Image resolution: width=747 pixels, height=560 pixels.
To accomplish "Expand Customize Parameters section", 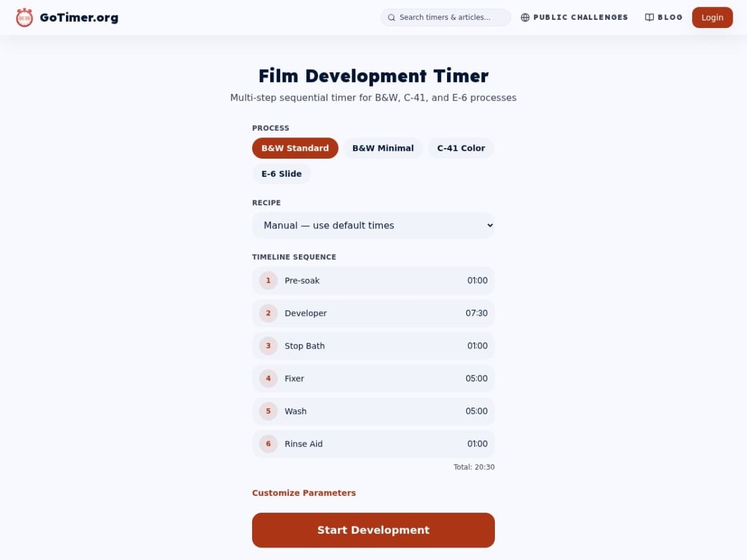I will pos(304,493).
